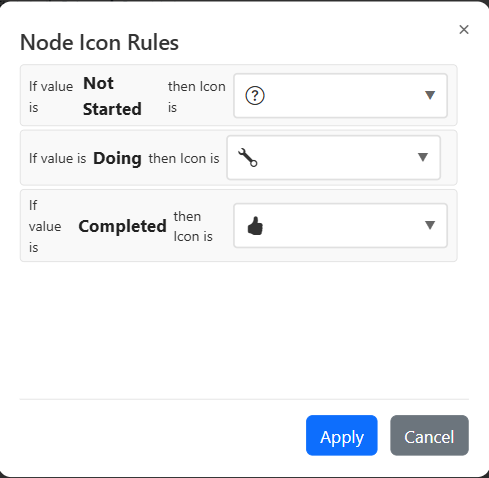Expand the Completed icon dropdown arrow
This screenshot has height=478, width=489.
[x=430, y=225]
